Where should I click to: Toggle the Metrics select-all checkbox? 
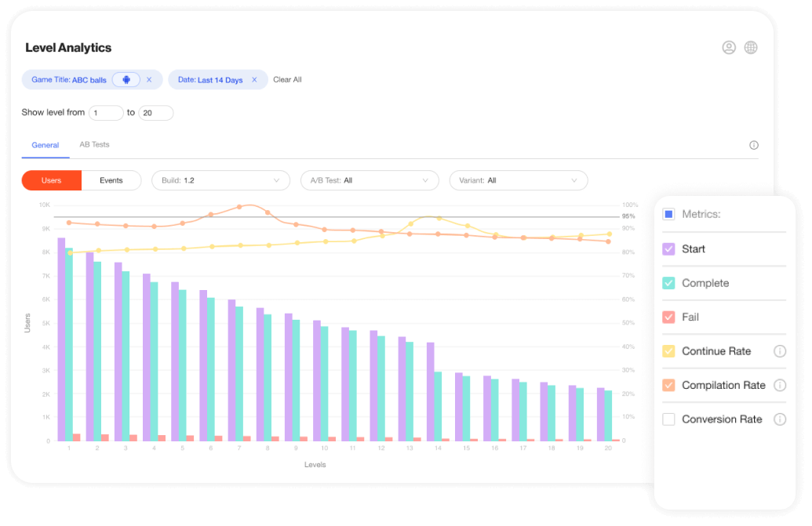(x=668, y=214)
